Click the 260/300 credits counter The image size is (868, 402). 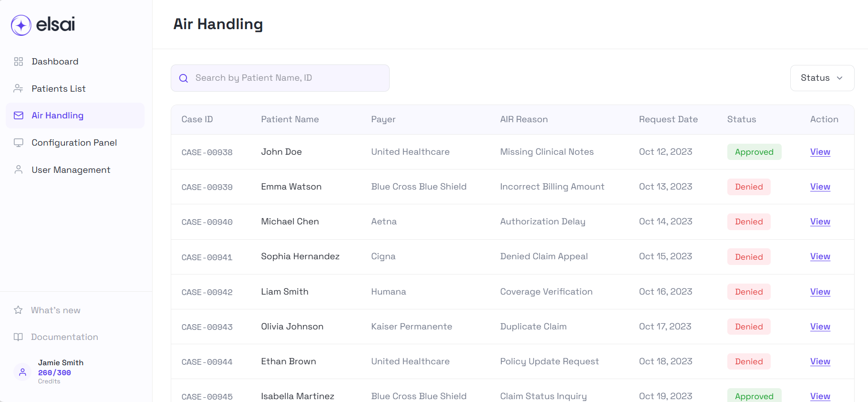pyautogui.click(x=54, y=373)
